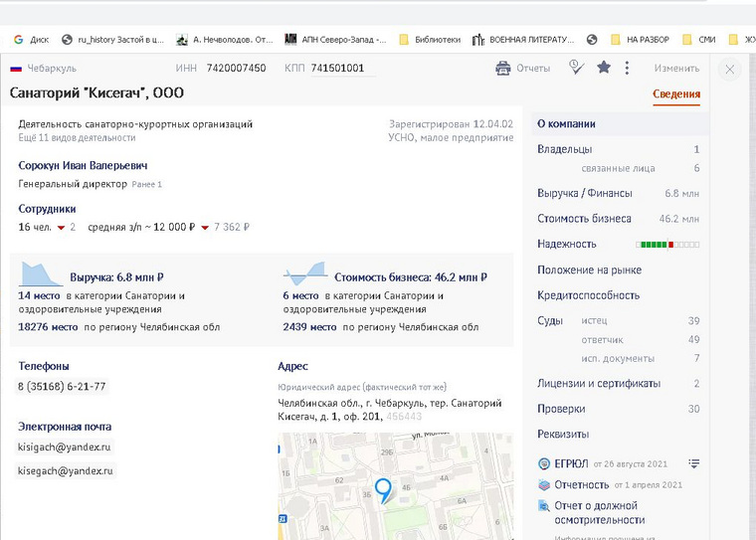This screenshot has height=540, width=756.
Task: Click 2439 место regional ranking
Action: point(309,327)
